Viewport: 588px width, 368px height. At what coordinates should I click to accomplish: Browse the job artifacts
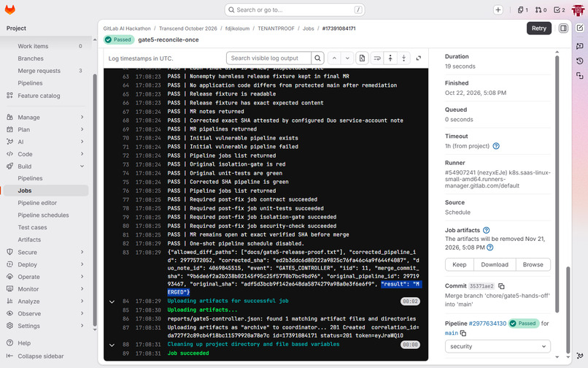click(x=533, y=264)
